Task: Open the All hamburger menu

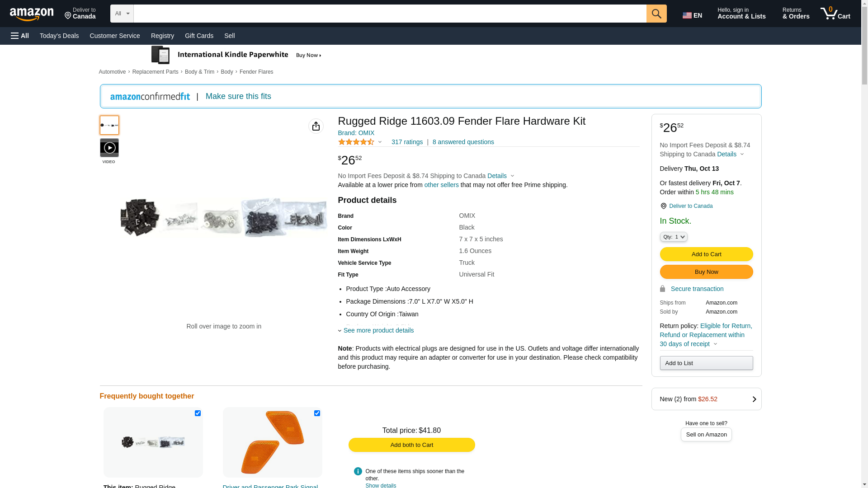Action: [20, 36]
